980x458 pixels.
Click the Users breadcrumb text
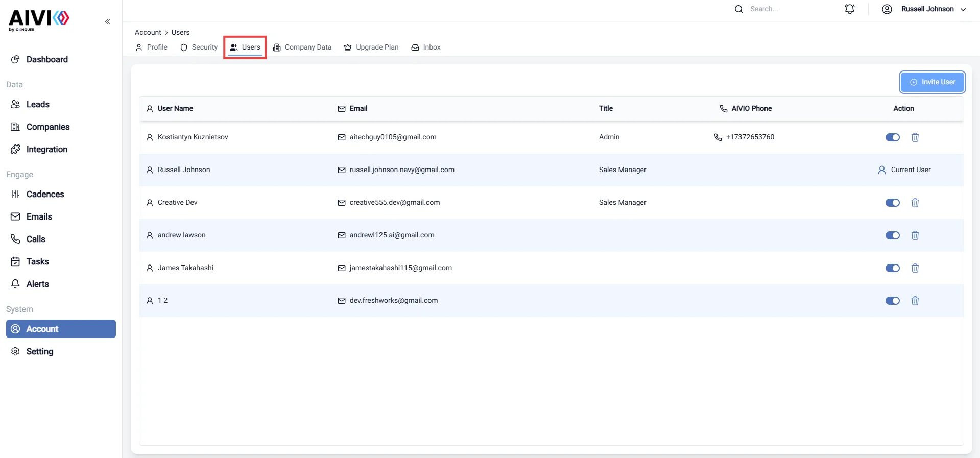click(x=180, y=32)
